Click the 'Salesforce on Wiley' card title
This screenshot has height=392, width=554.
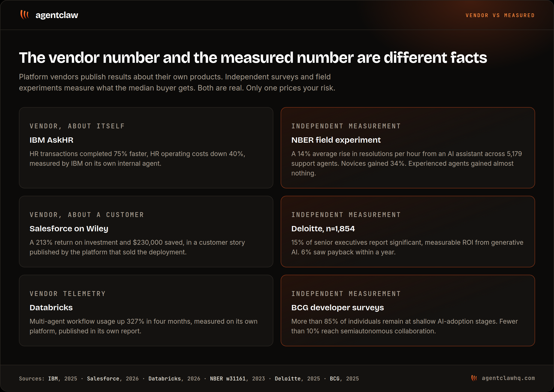tap(69, 229)
